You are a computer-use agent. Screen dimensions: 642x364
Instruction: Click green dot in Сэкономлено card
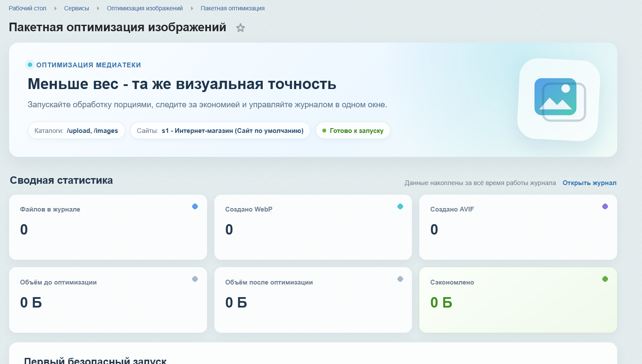click(x=605, y=279)
